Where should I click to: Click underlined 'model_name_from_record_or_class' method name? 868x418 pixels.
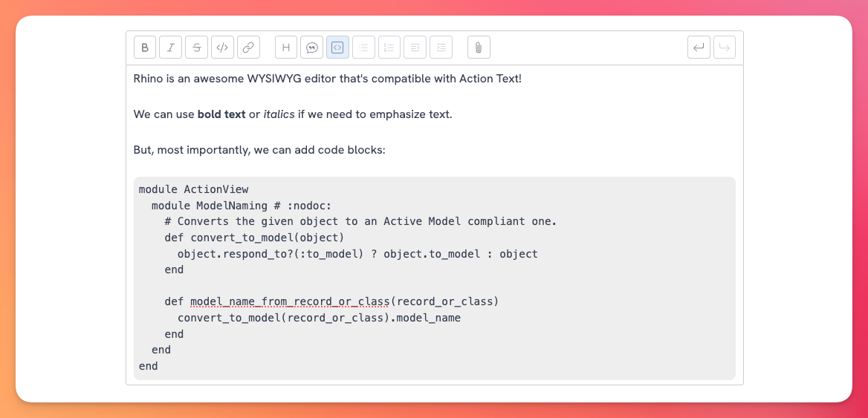290,302
